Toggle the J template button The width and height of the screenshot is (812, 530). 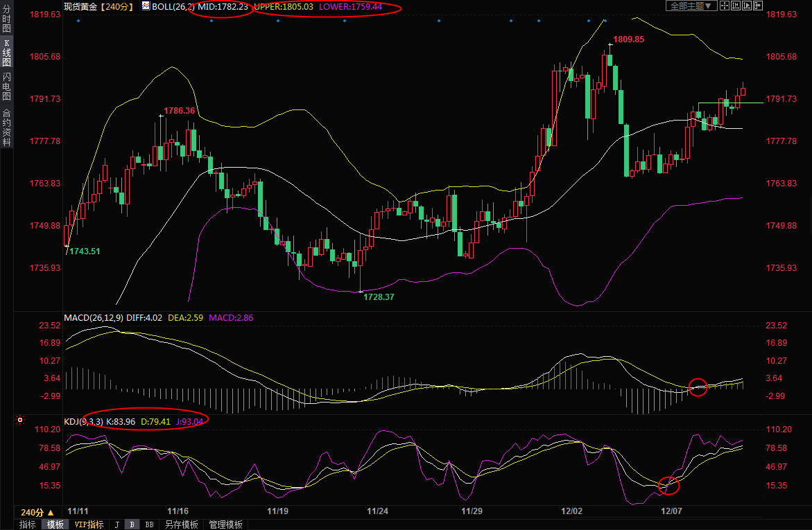click(116, 524)
